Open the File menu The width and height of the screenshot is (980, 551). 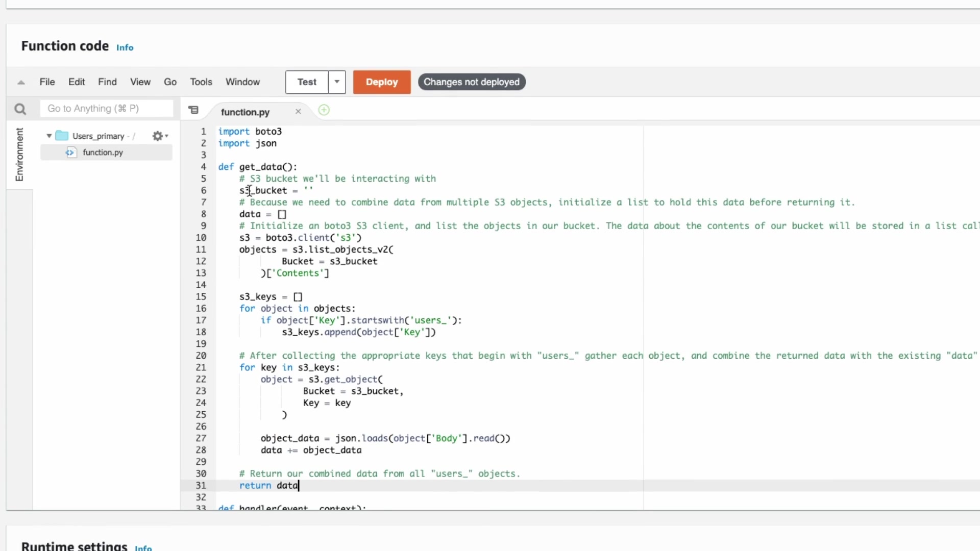tap(47, 82)
